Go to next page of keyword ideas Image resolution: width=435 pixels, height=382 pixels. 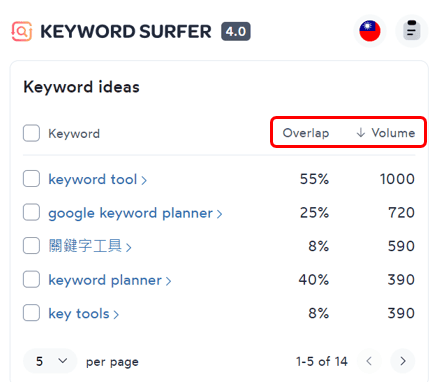[403, 361]
